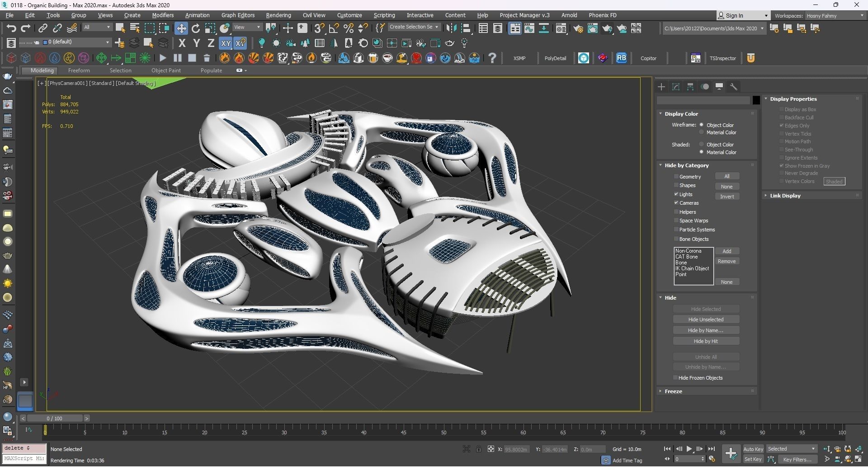Select Shaded Object Color radio
868x470 pixels.
click(702, 145)
